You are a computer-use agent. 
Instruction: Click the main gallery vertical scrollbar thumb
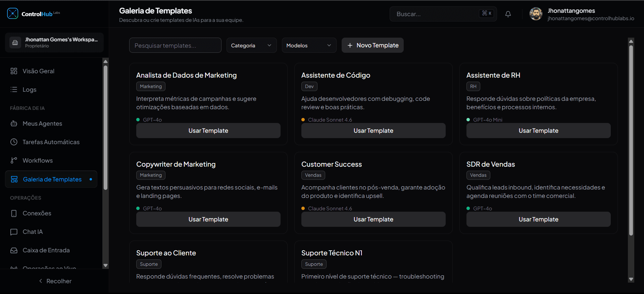(x=631, y=140)
